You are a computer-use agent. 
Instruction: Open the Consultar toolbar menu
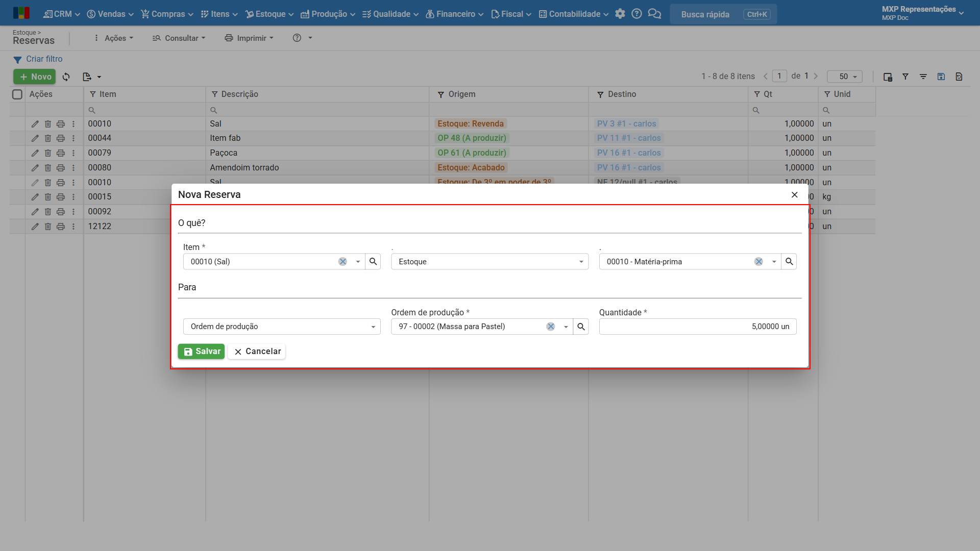[179, 38]
